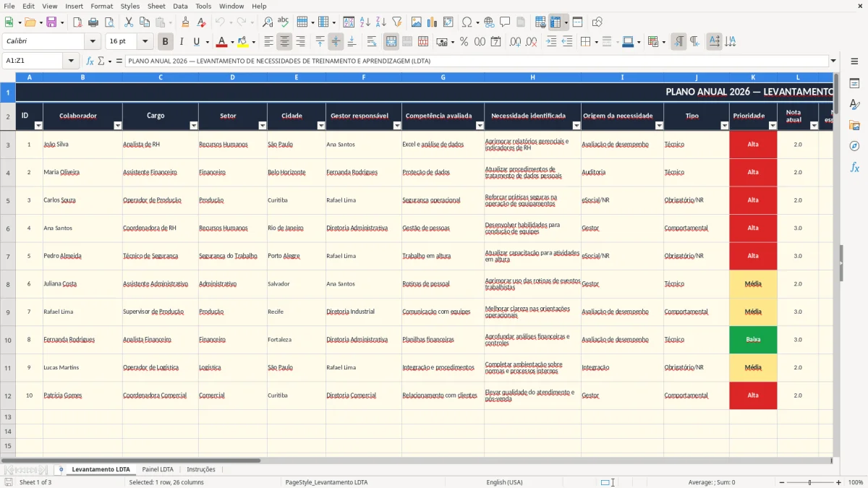The width and height of the screenshot is (868, 488).
Task: Select the Clone Formatting paintbrush
Action: 186,22
